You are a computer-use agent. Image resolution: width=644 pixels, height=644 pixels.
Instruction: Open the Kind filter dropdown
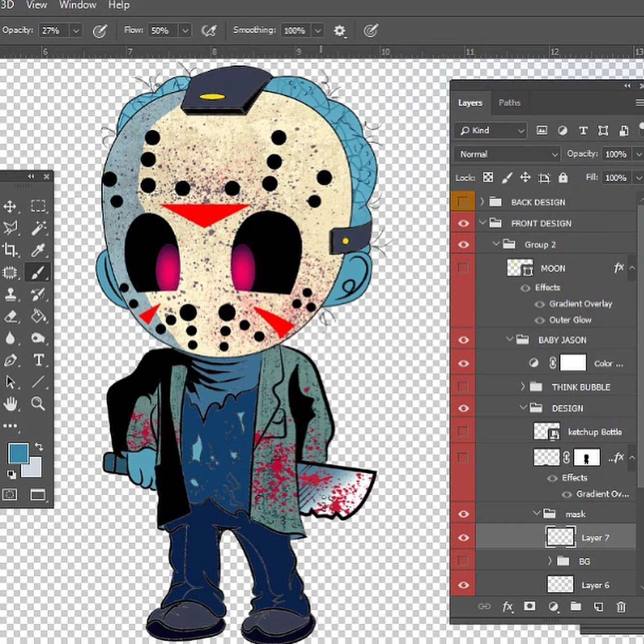[x=490, y=130]
